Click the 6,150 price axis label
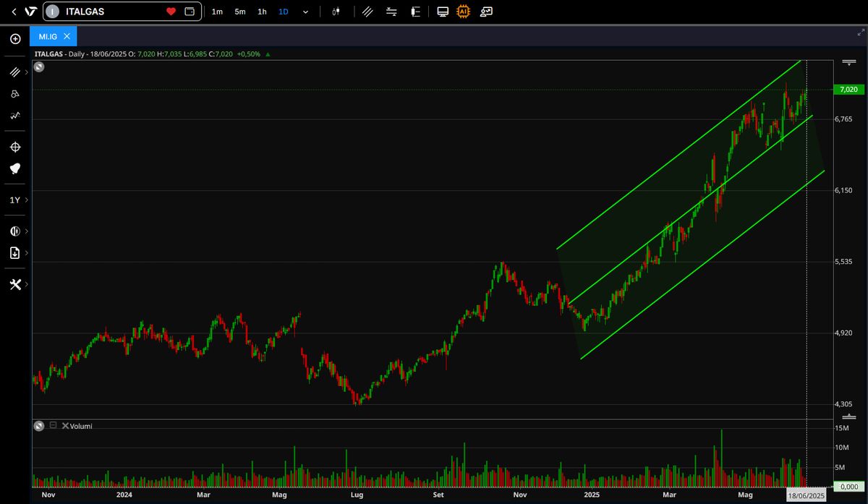The width and height of the screenshot is (868, 504). click(843, 190)
